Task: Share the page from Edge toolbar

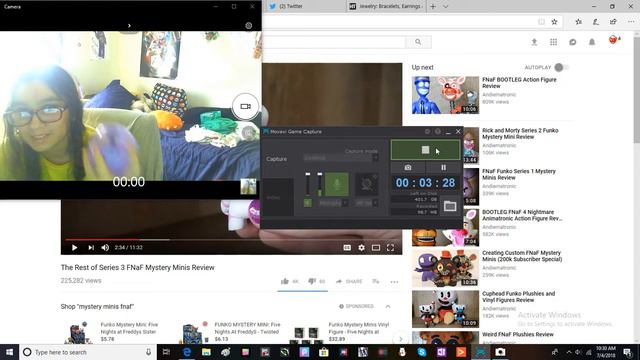Action: click(613, 22)
